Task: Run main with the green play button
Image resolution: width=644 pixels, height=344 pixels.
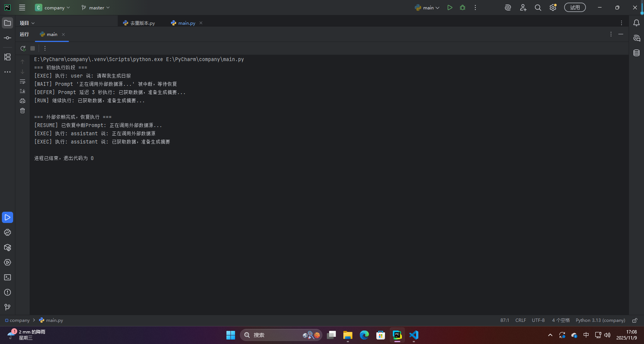Action: coord(450,7)
